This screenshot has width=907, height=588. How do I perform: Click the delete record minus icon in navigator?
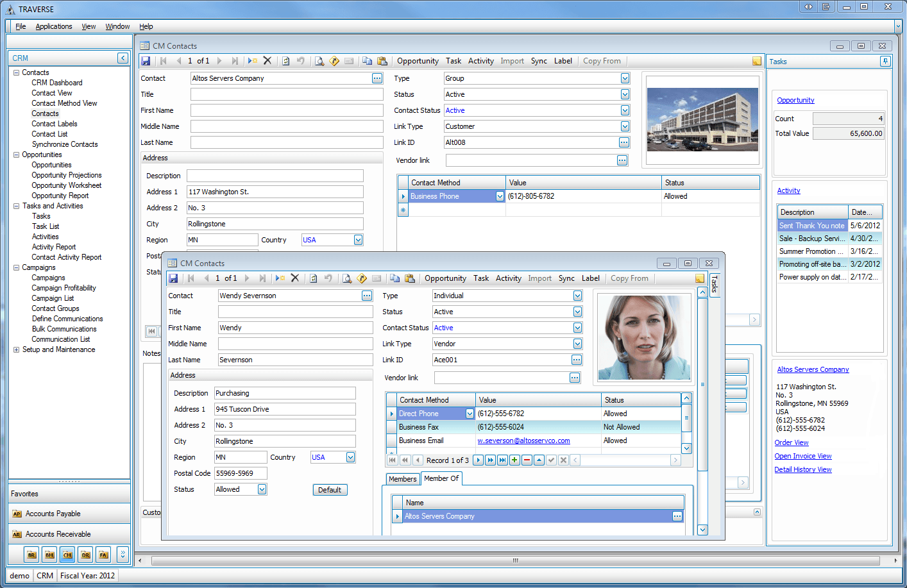click(527, 460)
